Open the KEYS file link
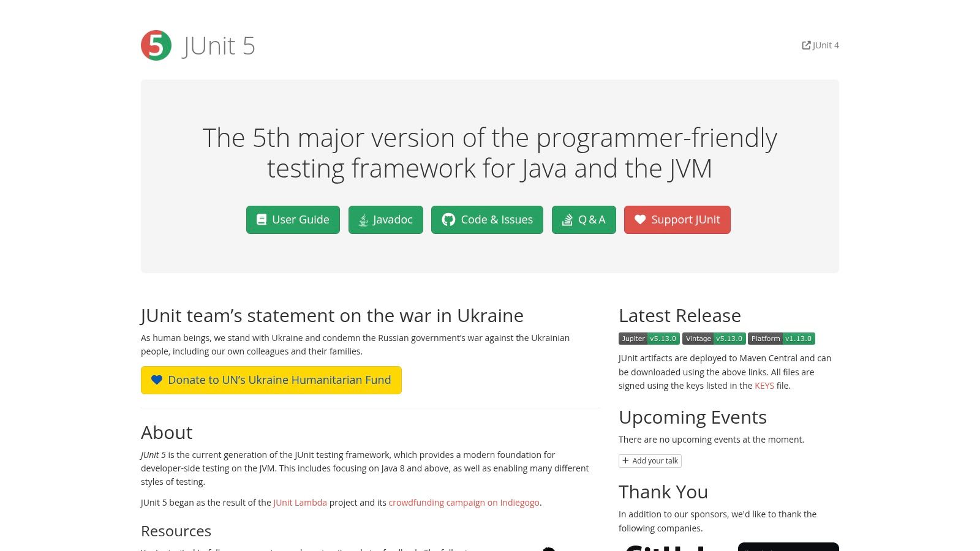 click(x=764, y=386)
